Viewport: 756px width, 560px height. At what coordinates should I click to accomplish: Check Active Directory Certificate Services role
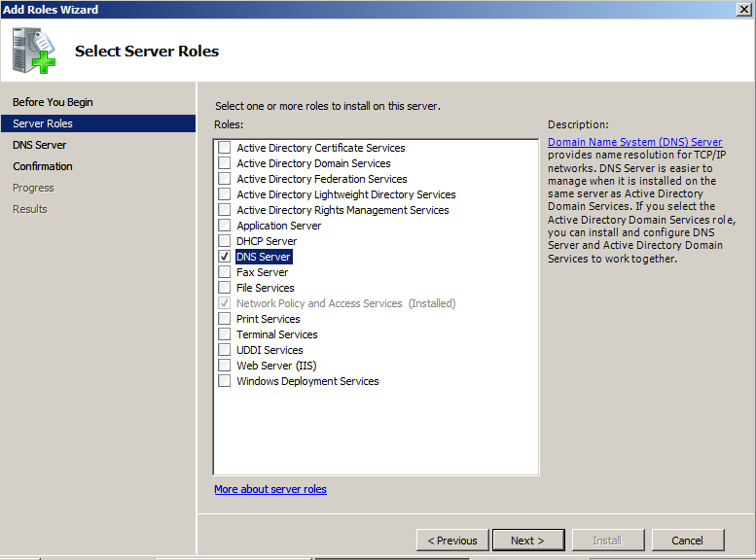(x=225, y=148)
